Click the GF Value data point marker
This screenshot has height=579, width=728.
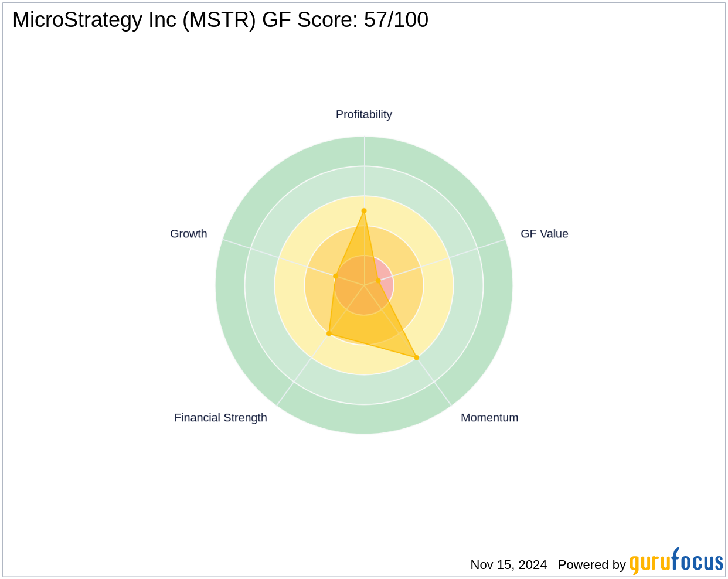tap(378, 281)
